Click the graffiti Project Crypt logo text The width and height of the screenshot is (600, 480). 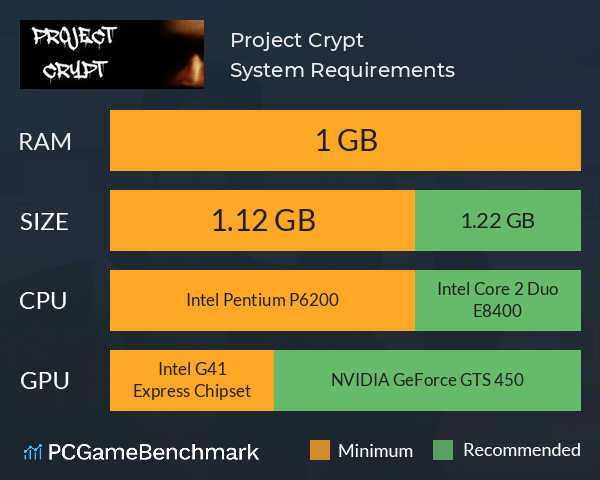(x=74, y=54)
